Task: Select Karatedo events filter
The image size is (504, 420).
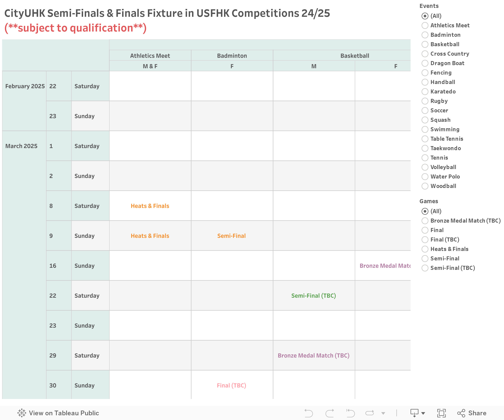Action: 425,92
